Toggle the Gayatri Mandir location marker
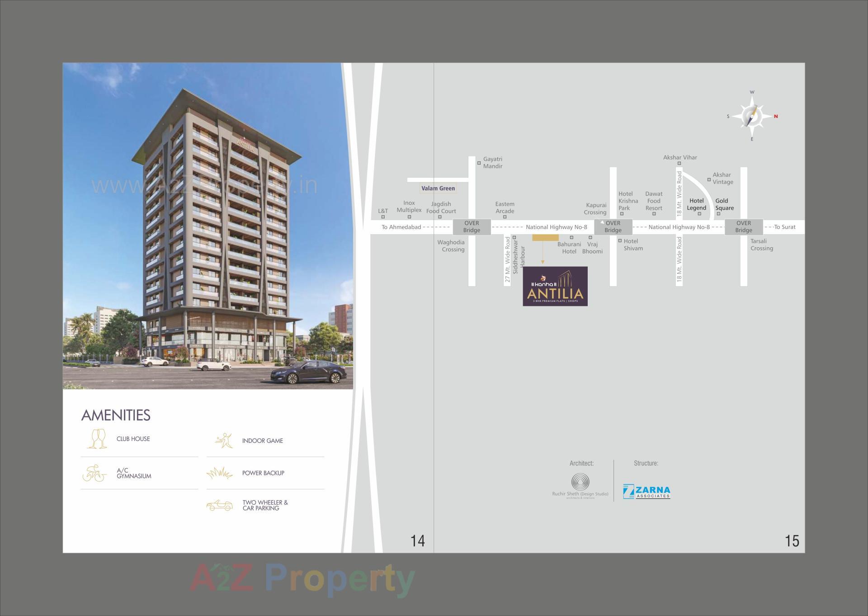The width and height of the screenshot is (868, 616). click(x=479, y=163)
